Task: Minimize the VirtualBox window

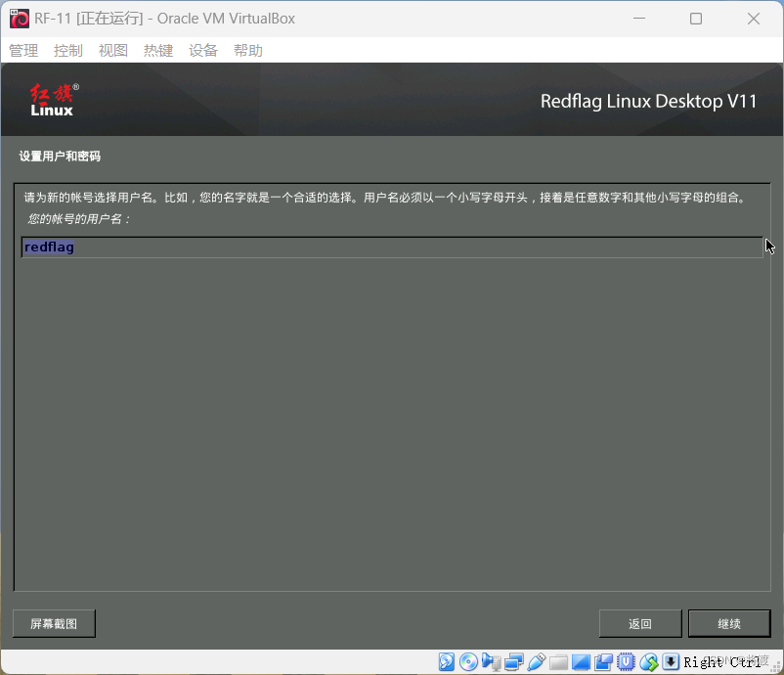Action: pyautogui.click(x=639, y=19)
